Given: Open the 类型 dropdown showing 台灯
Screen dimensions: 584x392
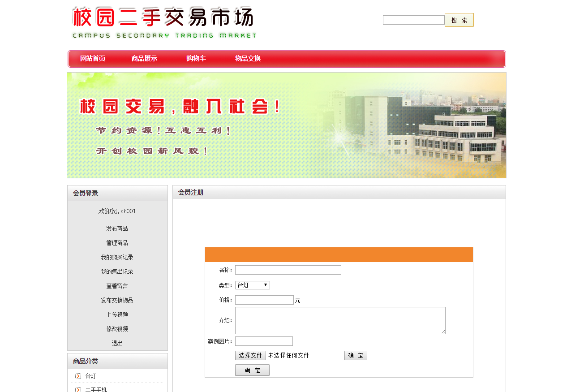Looking at the screenshot, I should pyautogui.click(x=253, y=285).
